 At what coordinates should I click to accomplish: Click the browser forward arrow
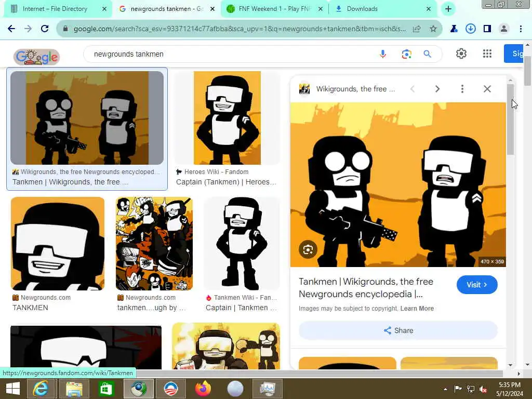click(x=28, y=29)
